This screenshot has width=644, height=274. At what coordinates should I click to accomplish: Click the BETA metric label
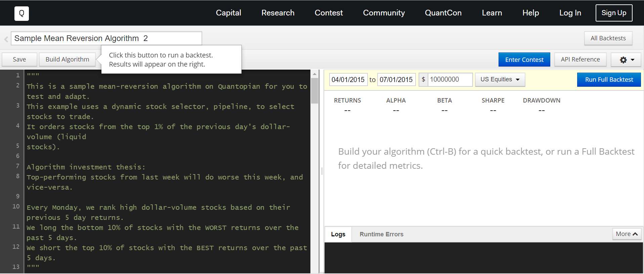(x=444, y=101)
